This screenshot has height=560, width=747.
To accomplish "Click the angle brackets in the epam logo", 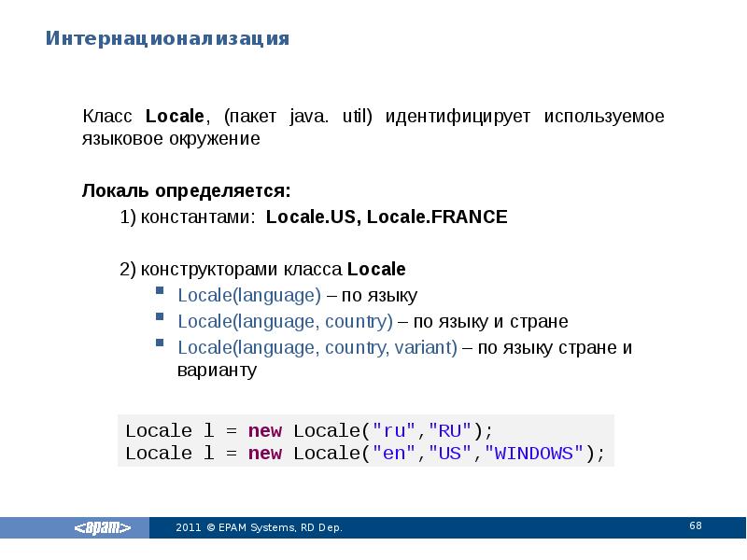I will [x=104, y=527].
